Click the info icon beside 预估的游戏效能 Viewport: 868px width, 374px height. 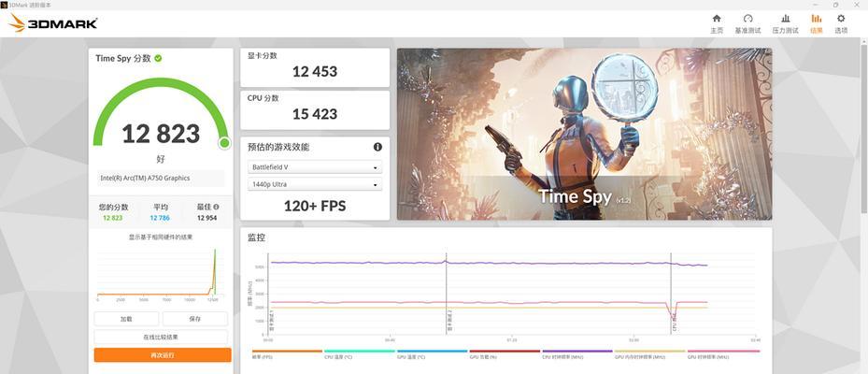(377, 147)
